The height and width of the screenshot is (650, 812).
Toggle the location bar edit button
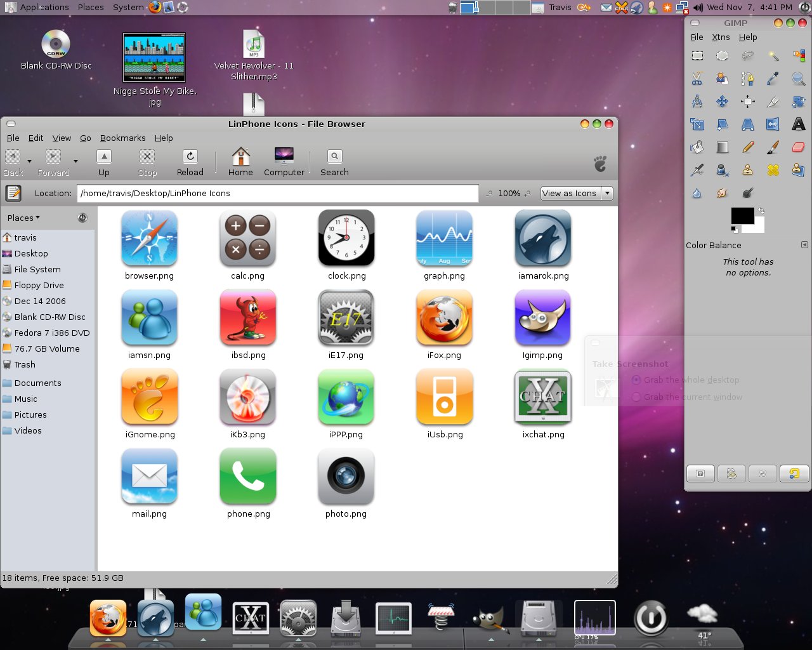click(13, 193)
